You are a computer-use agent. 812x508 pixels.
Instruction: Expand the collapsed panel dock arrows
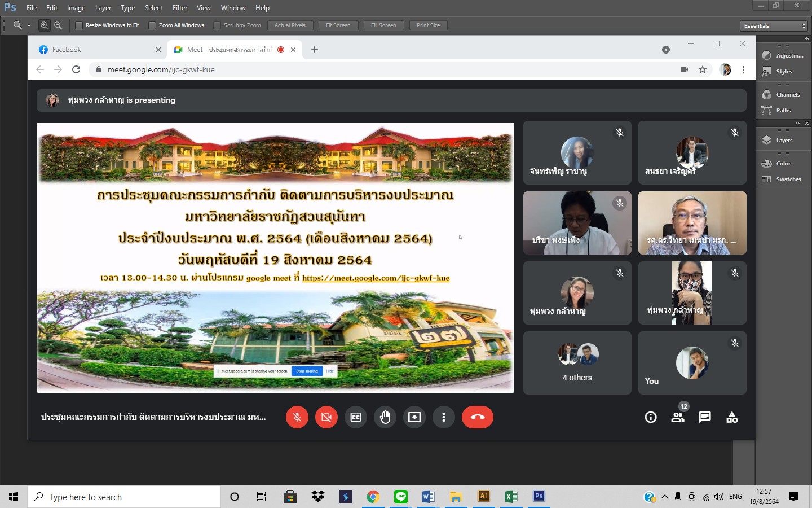[807, 38]
